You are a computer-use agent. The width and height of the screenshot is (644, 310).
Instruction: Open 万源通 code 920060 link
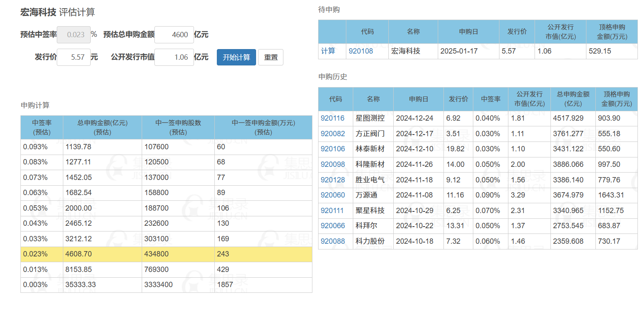[x=332, y=195]
